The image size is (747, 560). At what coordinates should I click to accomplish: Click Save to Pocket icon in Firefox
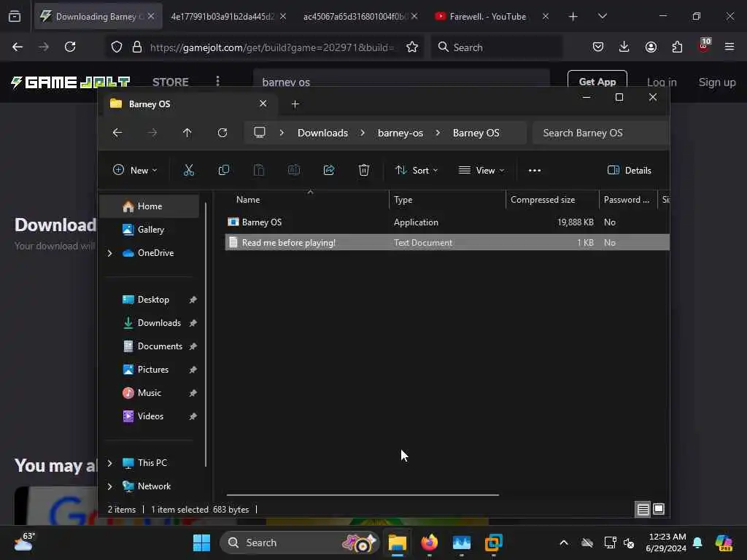point(598,47)
